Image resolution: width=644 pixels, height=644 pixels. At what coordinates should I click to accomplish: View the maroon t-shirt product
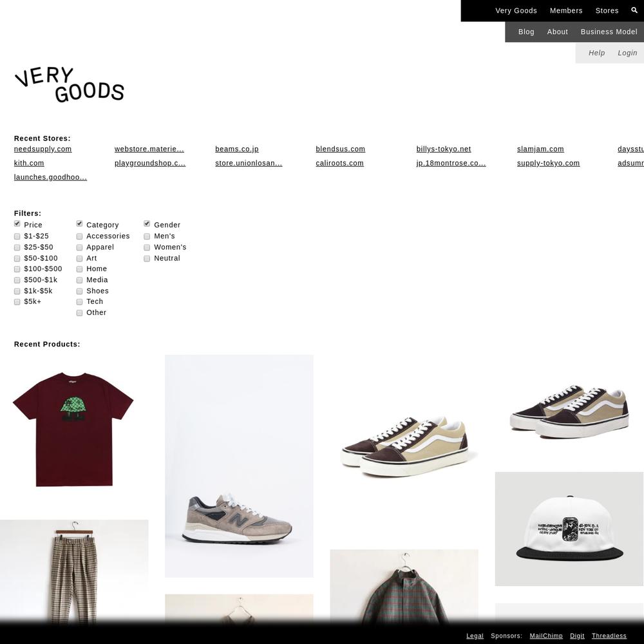(x=73, y=429)
